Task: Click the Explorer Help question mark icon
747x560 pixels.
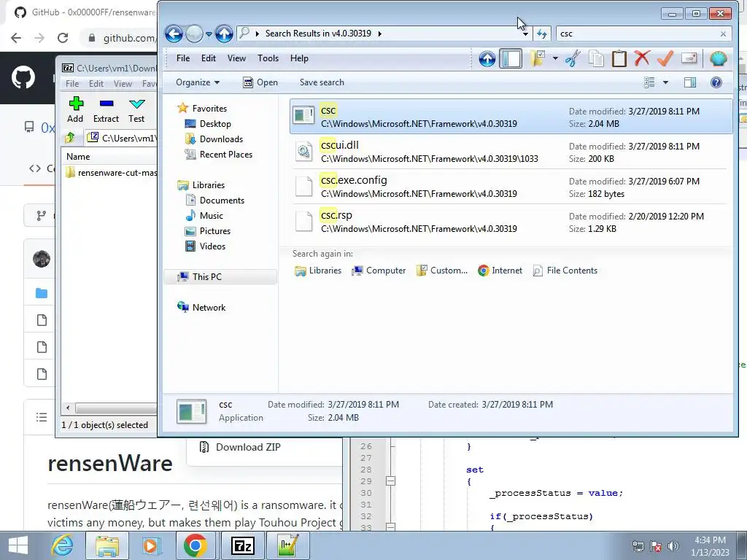Action: point(716,82)
